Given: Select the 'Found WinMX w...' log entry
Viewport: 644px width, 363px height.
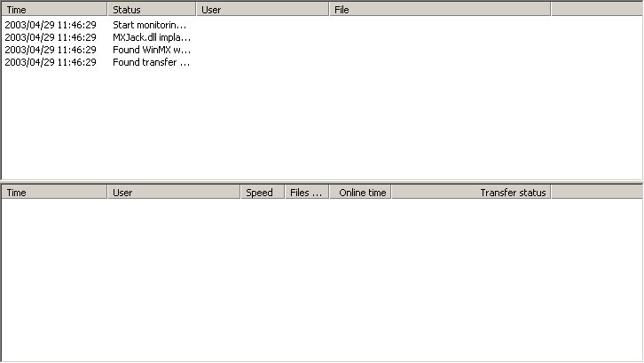Looking at the screenshot, I should (150, 50).
